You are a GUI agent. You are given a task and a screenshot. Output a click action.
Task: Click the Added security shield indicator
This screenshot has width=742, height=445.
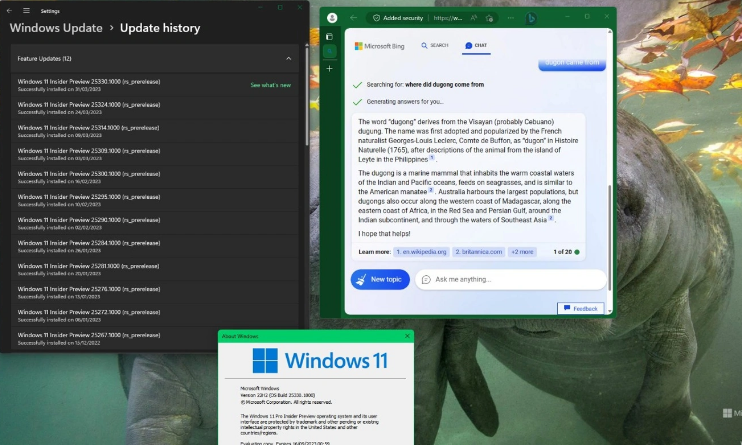point(398,18)
